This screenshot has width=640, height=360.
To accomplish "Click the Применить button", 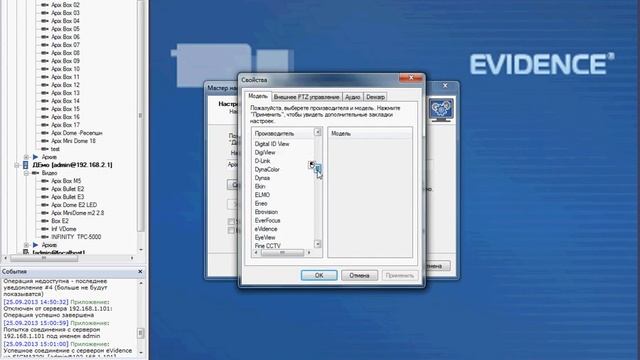I will [x=400, y=276].
